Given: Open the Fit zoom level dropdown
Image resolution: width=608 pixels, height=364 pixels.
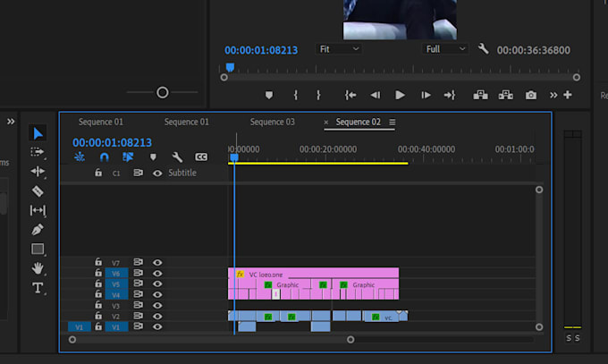Looking at the screenshot, I should (339, 49).
